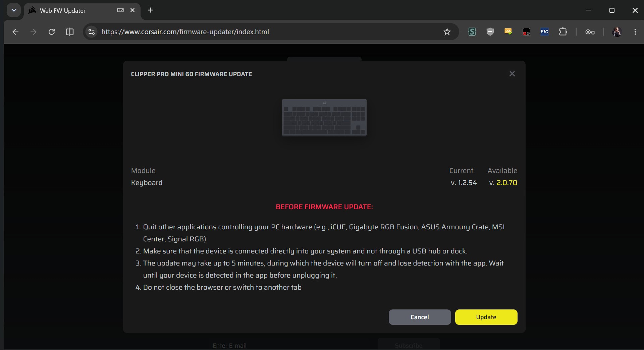This screenshot has height=350, width=644.
Task: Close the Web FW Updater tab
Action: pyautogui.click(x=132, y=10)
